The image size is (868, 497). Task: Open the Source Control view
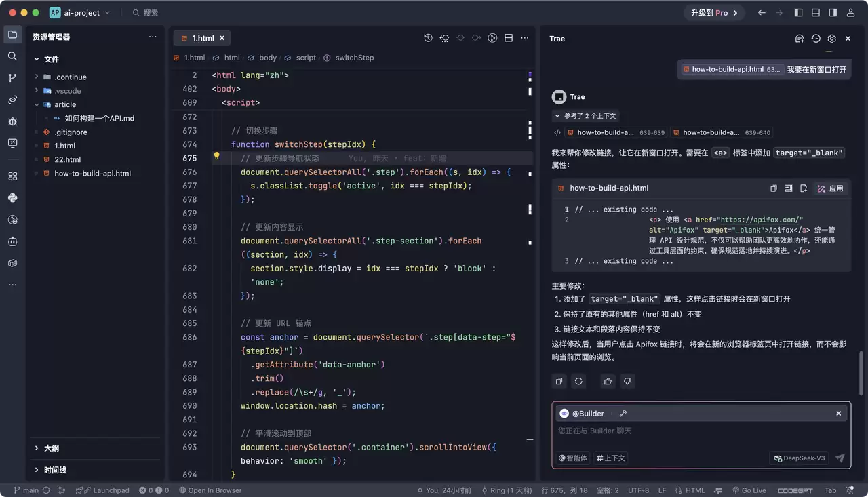click(x=12, y=78)
